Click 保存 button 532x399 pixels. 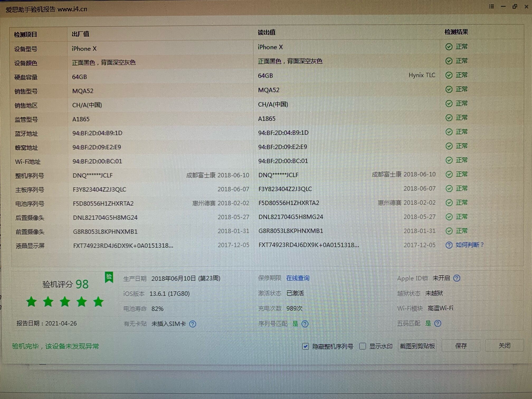pyautogui.click(x=461, y=346)
